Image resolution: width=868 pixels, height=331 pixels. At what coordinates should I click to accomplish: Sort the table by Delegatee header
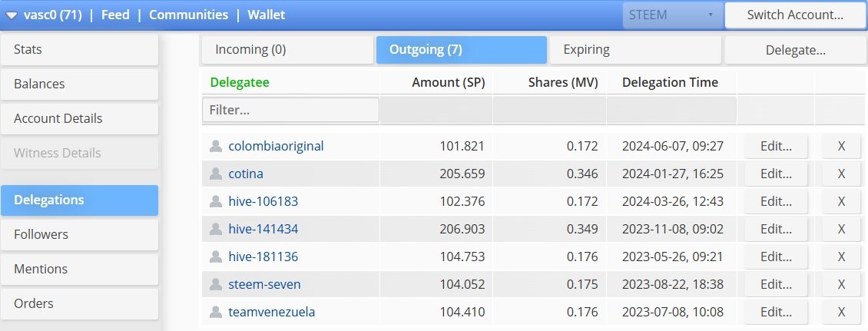click(240, 82)
